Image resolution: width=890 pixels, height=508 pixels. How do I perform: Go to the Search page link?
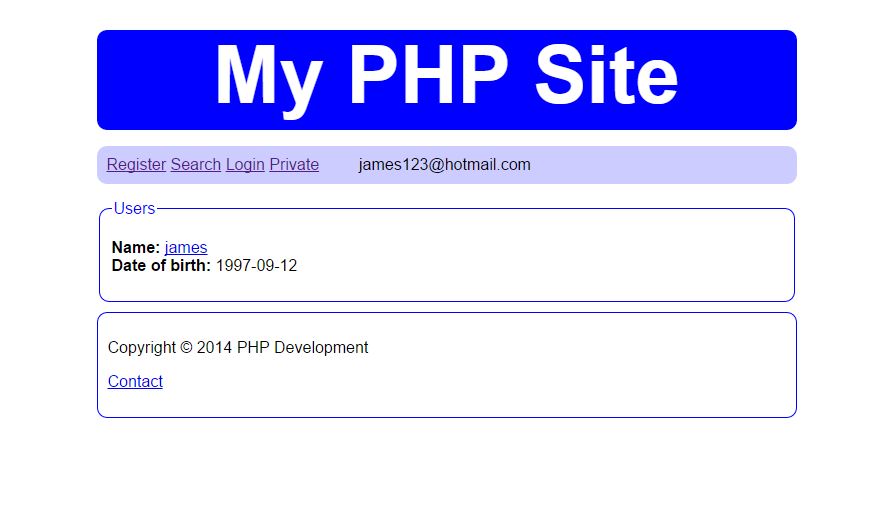[x=195, y=165]
